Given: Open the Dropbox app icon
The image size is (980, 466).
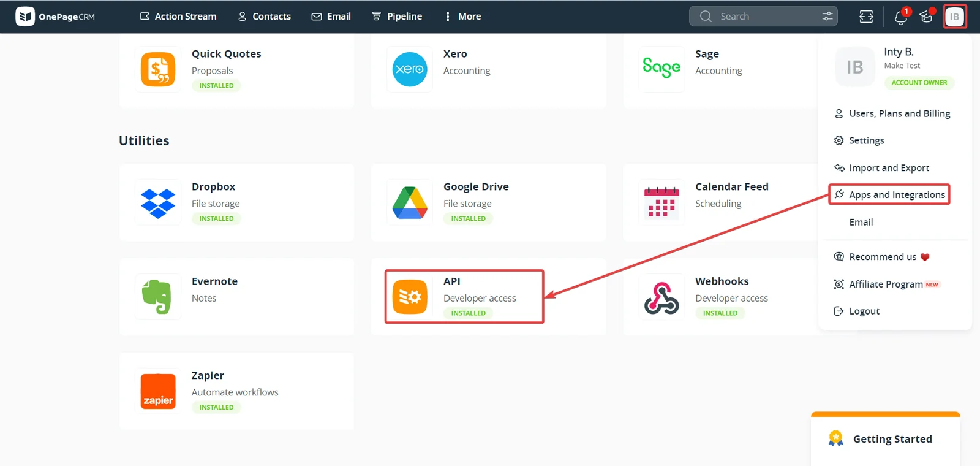Looking at the screenshot, I should tap(158, 203).
